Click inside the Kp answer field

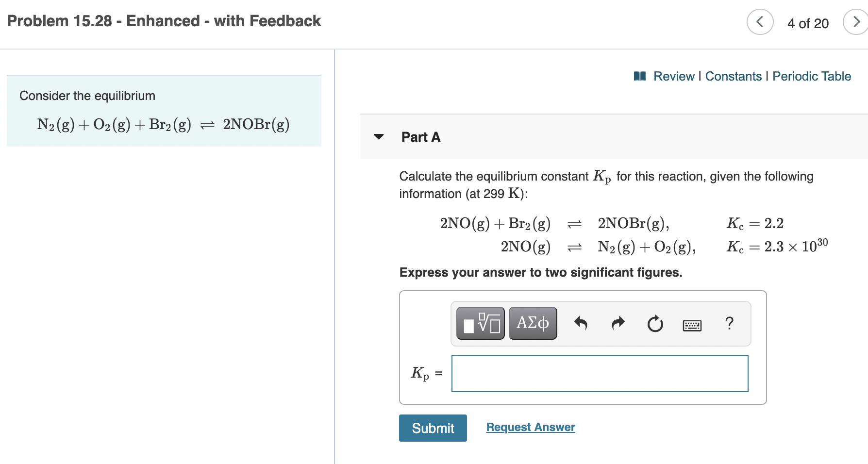coord(600,374)
